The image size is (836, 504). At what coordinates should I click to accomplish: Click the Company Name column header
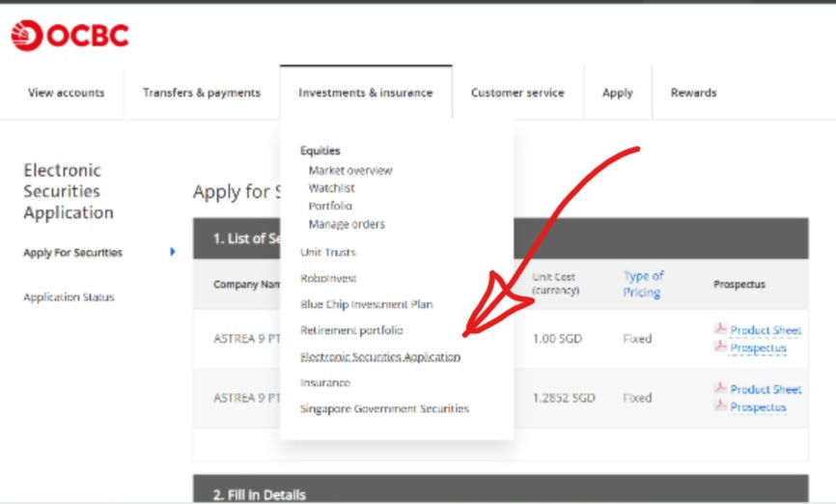(246, 284)
